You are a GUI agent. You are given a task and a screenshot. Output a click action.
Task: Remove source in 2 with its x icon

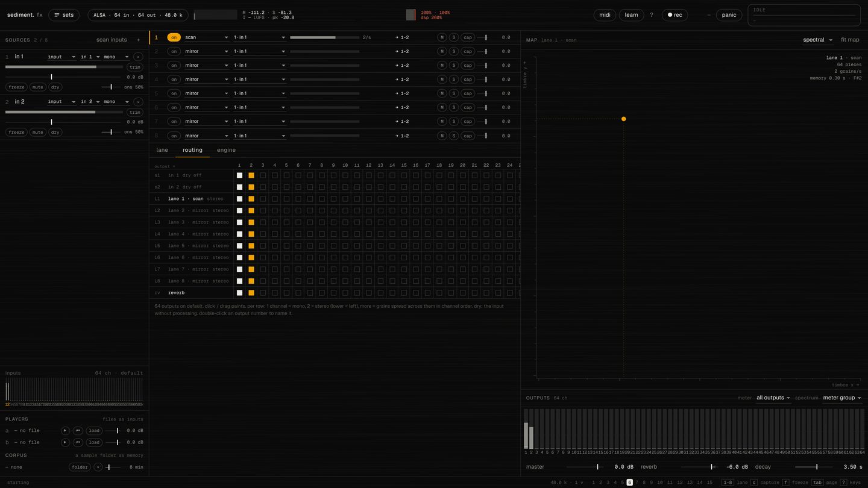[138, 102]
